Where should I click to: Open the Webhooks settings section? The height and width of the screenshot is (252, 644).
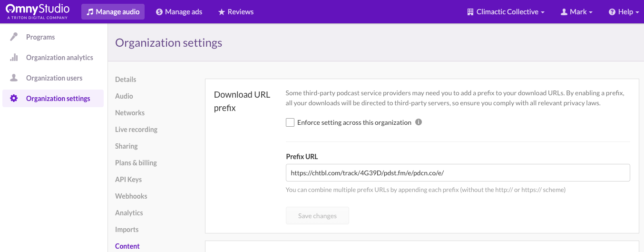point(131,196)
